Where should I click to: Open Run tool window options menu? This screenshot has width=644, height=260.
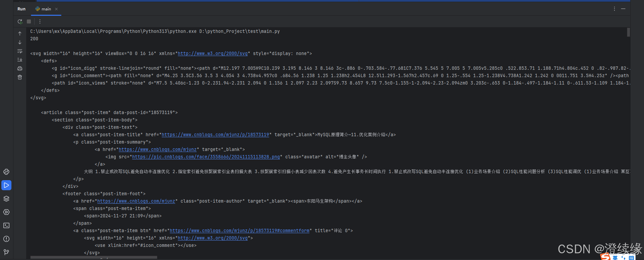[614, 9]
